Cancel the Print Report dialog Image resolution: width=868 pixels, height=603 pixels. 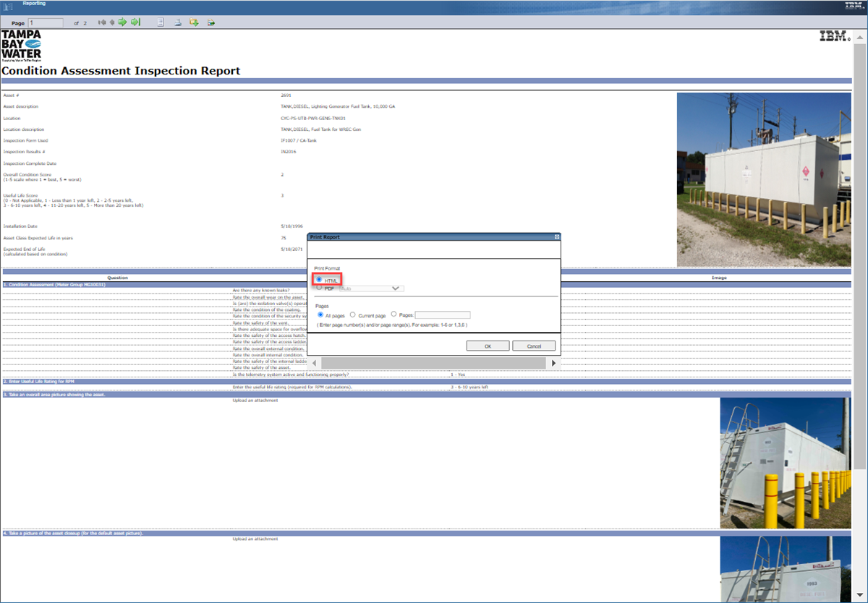coord(533,346)
